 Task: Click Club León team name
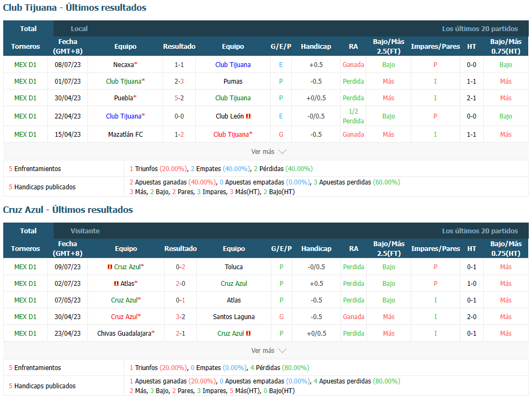point(230,116)
